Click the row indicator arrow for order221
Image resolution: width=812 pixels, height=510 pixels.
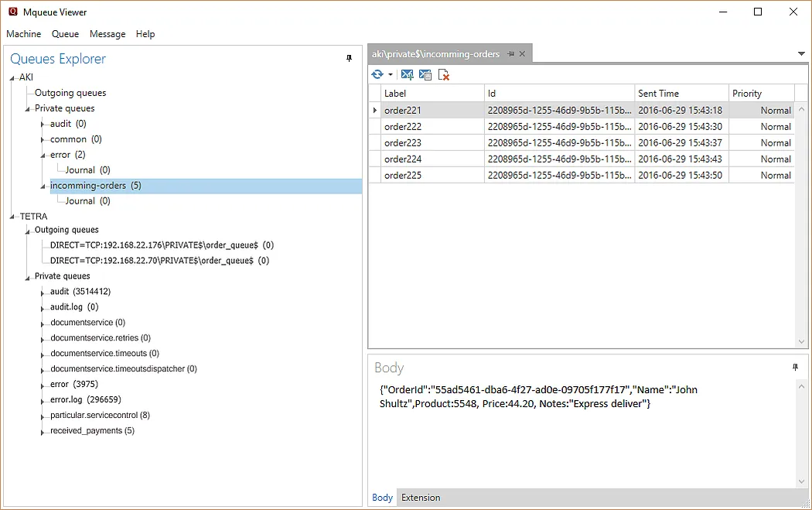pyautogui.click(x=375, y=111)
